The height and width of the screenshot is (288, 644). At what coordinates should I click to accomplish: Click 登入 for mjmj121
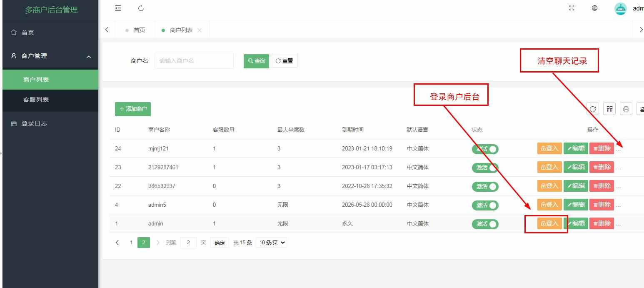(x=549, y=148)
